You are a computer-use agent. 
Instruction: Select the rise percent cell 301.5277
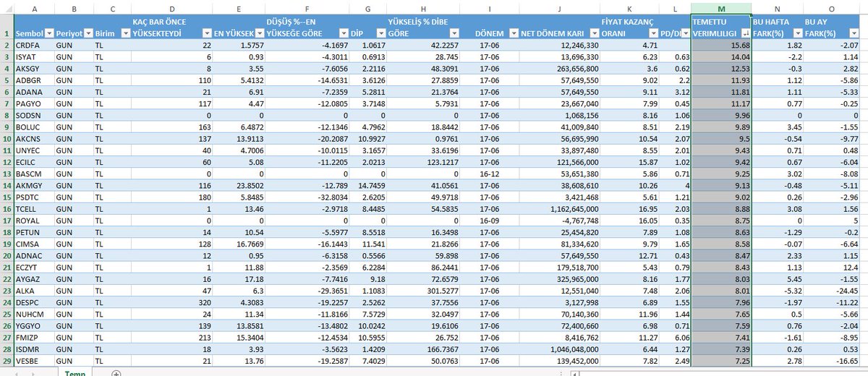[x=424, y=290]
